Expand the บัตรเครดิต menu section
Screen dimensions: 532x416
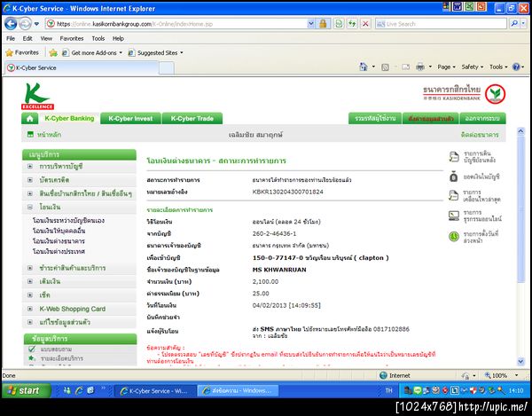(30, 180)
